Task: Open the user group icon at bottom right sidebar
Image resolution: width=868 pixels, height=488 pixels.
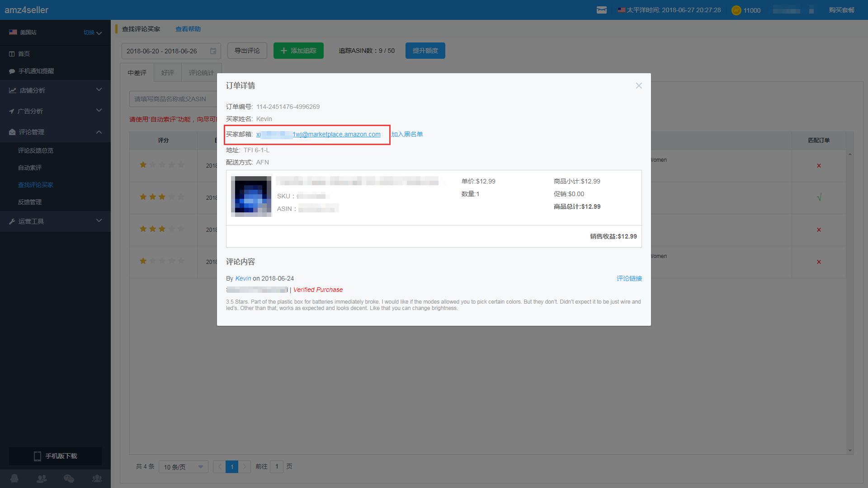Action: pos(96,478)
